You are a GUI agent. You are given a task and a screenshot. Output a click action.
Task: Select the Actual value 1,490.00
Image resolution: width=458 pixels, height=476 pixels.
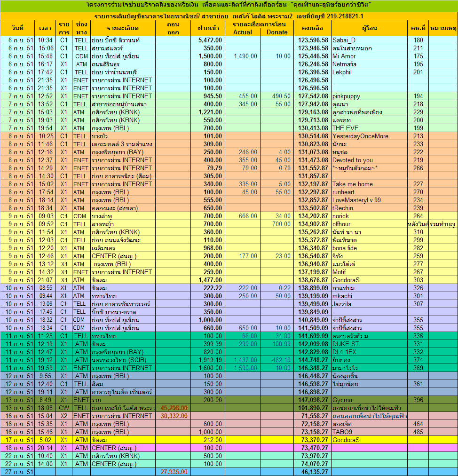point(245,56)
